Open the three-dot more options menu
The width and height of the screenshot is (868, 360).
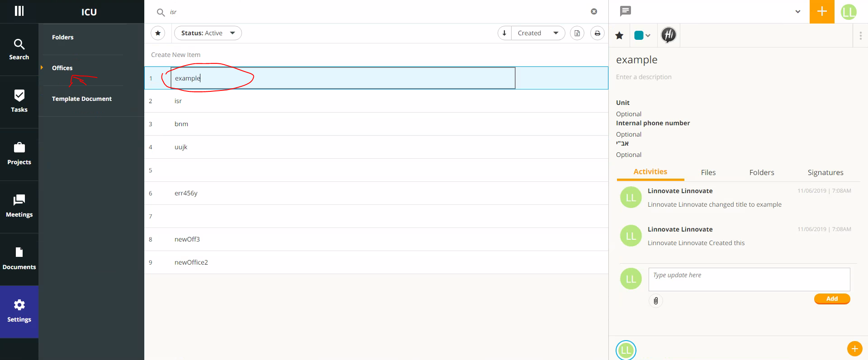[x=860, y=36]
